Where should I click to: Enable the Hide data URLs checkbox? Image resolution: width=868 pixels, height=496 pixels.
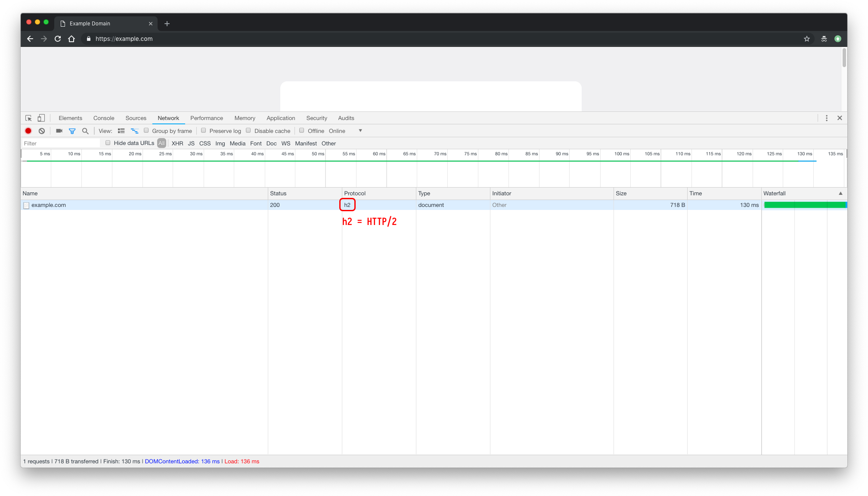(x=108, y=143)
